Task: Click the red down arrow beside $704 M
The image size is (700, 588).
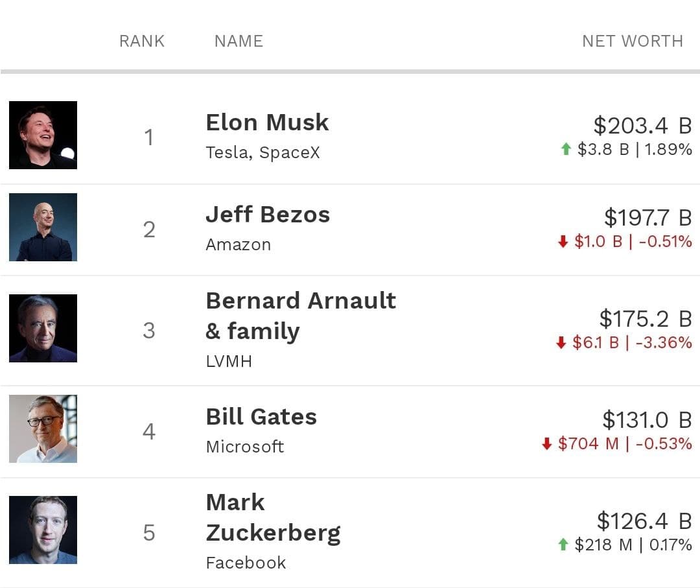Action: pos(546,444)
